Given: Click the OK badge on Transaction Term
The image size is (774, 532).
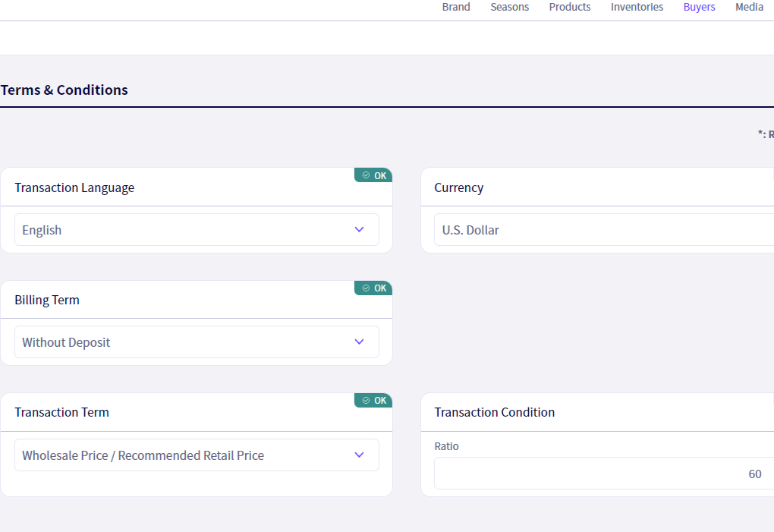Looking at the screenshot, I should click(373, 400).
